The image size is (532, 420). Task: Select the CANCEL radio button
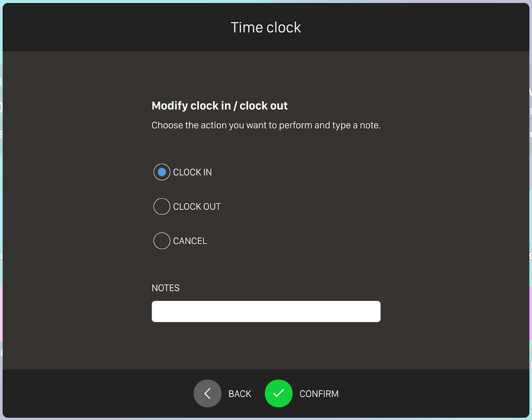tap(162, 241)
